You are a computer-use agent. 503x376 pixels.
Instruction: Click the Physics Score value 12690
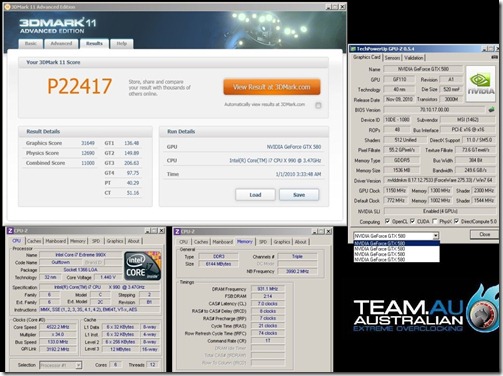pyautogui.click(x=88, y=153)
